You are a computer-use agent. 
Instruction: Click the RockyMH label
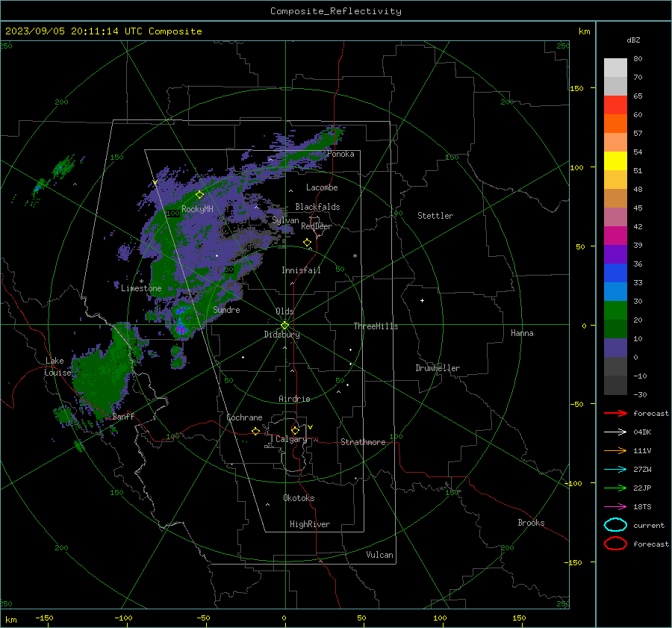point(197,209)
